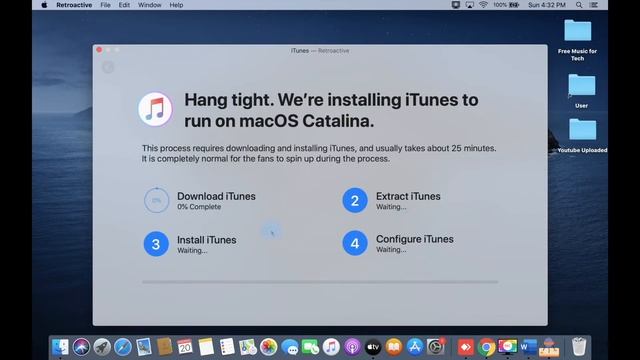
Task: Open Maps app in Dock
Action: (x=248, y=347)
